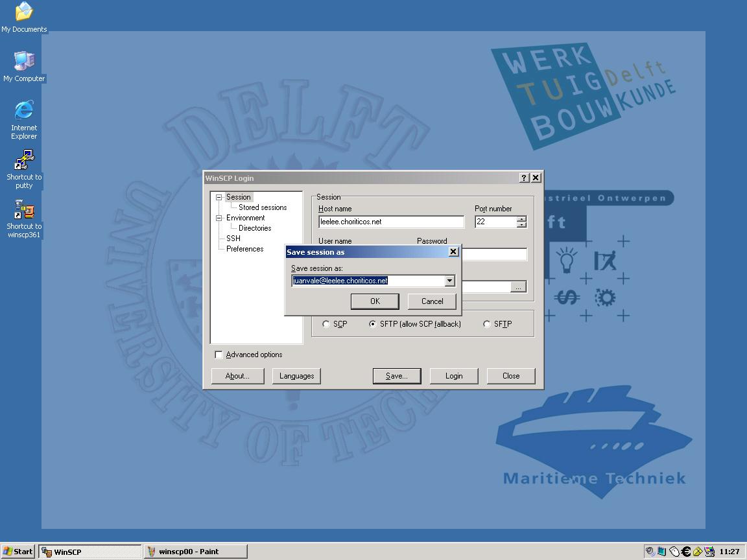Screen dimensions: 747x560
Task: Select SSH in the tree
Action: 233,239
